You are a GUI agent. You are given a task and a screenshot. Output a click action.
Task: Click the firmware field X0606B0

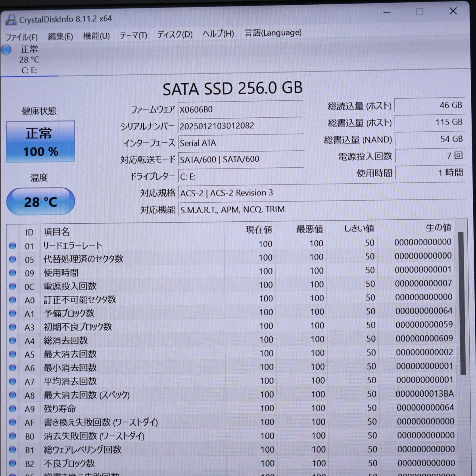pyautogui.click(x=241, y=109)
